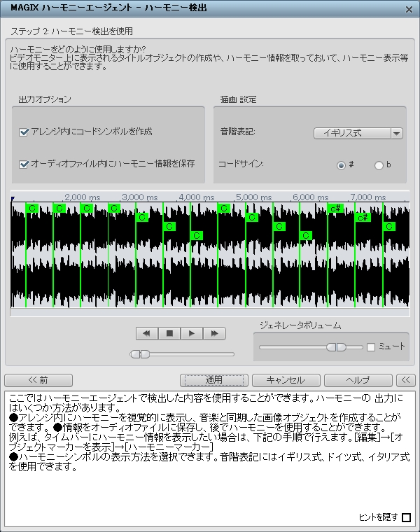Toggle オーディオファイル内にハーモニー情報を保存 checkbox
420x532 pixels.
23,164
